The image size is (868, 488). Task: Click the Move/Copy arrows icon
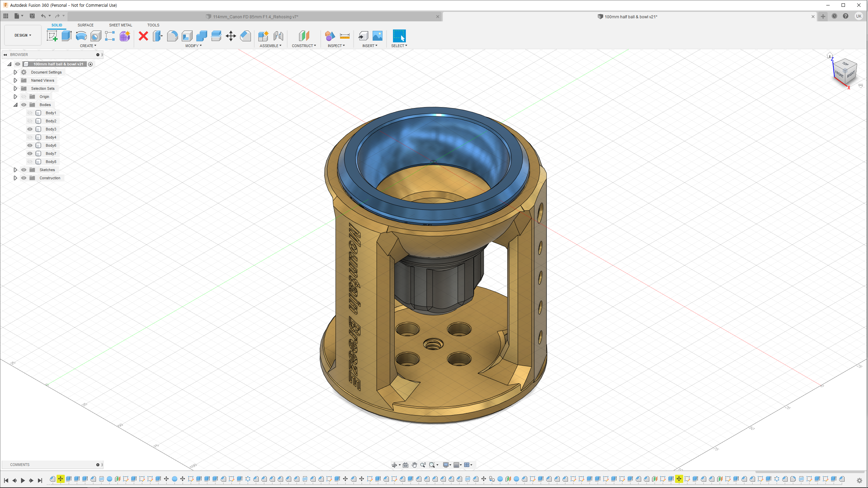[231, 36]
